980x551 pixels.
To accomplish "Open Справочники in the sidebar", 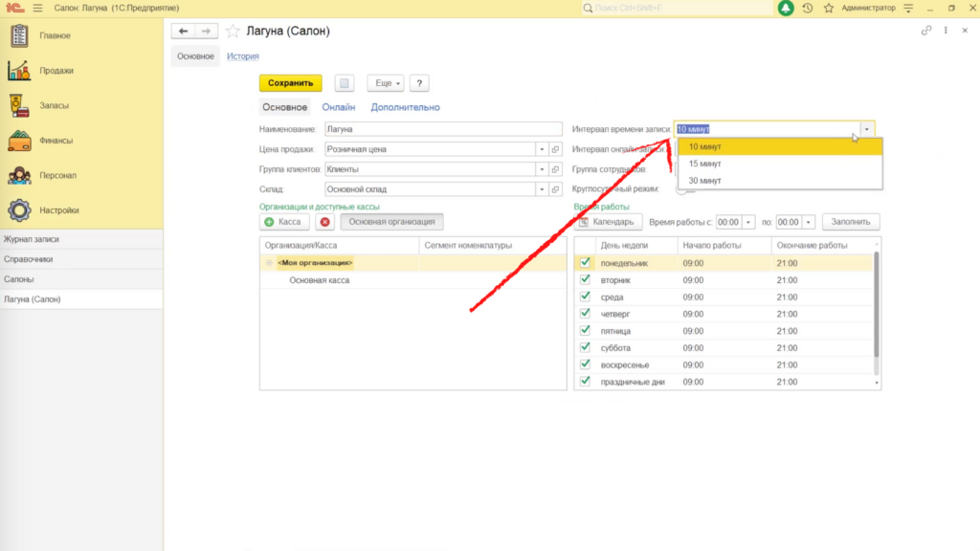I will 81,259.
